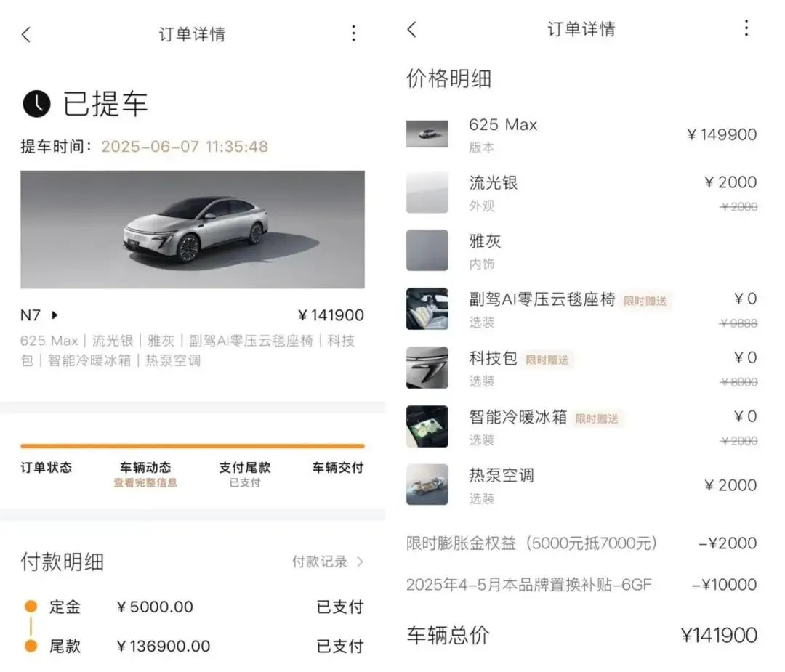Go back from left order details screen
This screenshot has width=785, height=672.
pyautogui.click(x=27, y=35)
